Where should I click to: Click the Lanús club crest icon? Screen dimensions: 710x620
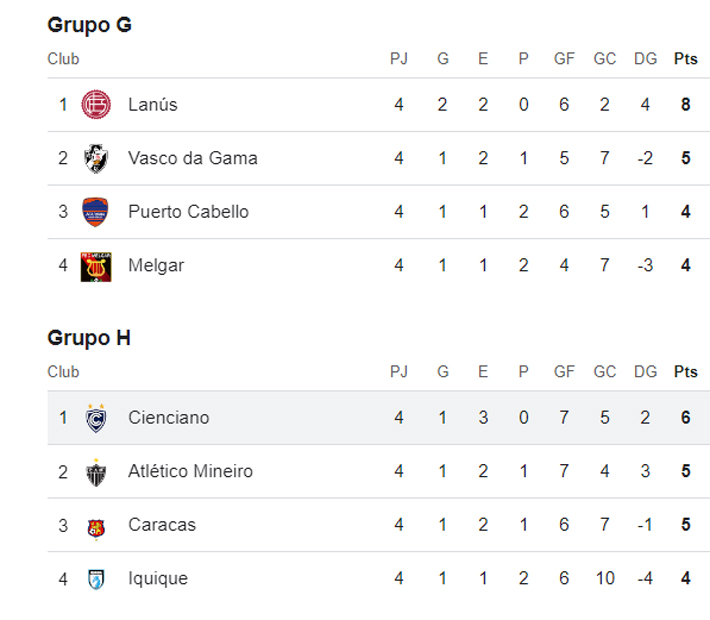96,104
